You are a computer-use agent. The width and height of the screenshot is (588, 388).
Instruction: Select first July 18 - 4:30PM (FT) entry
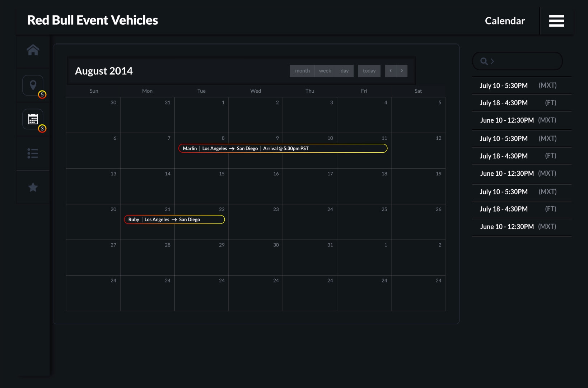click(522, 103)
